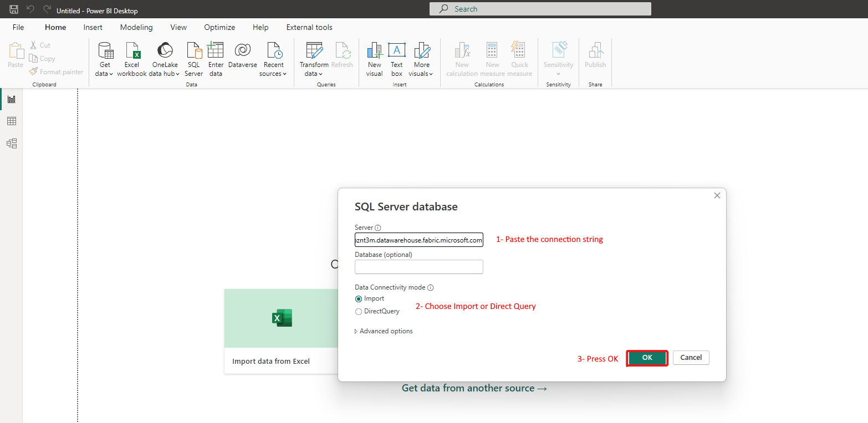
Task: Choose DirectQuery connectivity mode
Action: (x=359, y=311)
